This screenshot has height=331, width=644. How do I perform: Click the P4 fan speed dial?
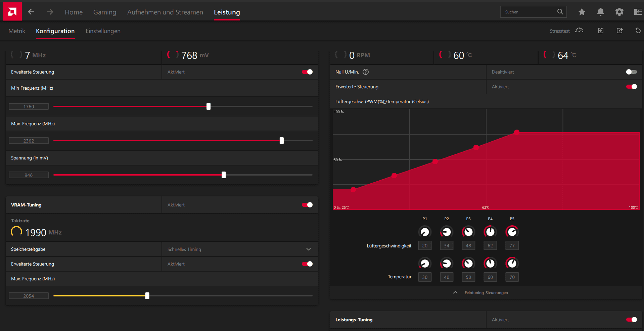tap(490, 232)
